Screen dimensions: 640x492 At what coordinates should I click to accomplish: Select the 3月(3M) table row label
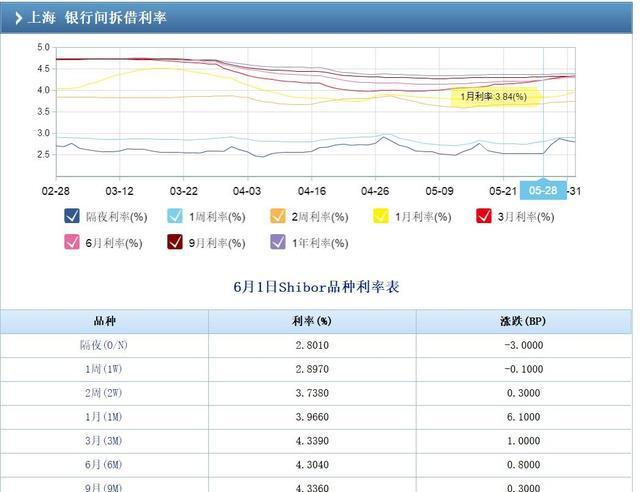104,441
